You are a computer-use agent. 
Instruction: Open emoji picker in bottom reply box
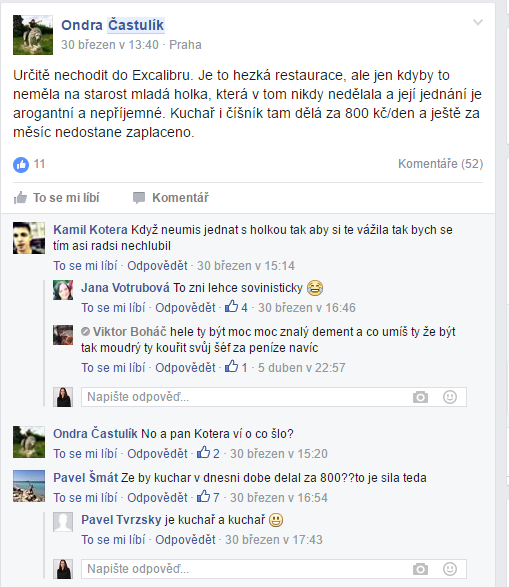pyautogui.click(x=450, y=569)
